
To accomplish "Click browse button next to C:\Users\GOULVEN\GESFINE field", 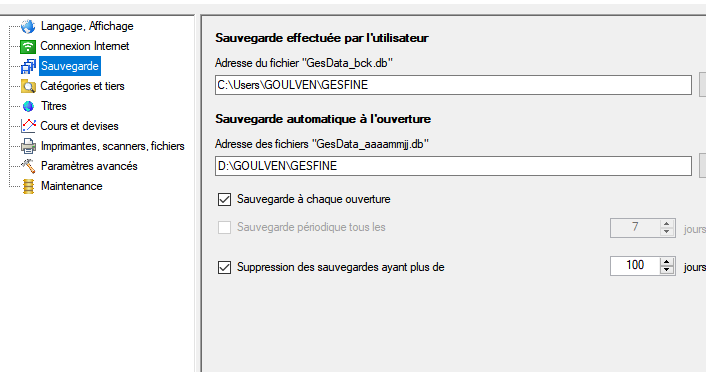I will 702,85.
